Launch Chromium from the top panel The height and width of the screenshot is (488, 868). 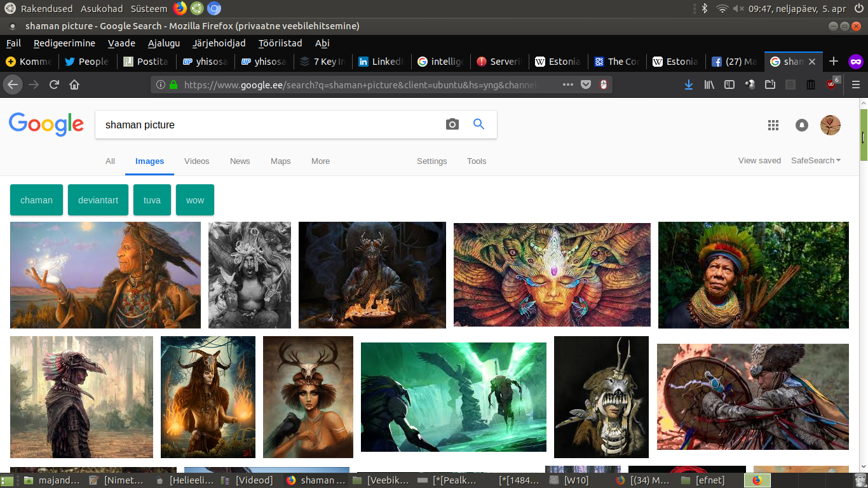[214, 8]
